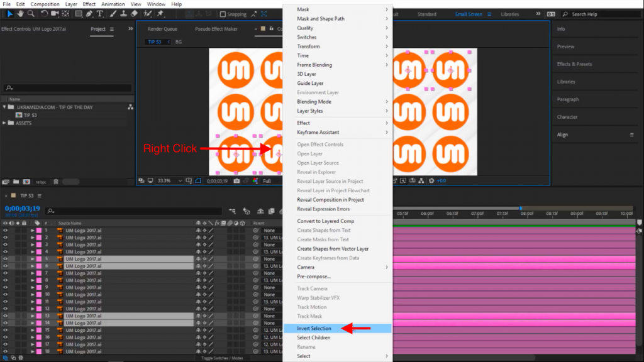Open the Effects & Presets panel
The width and height of the screenshot is (644, 362).
574,64
